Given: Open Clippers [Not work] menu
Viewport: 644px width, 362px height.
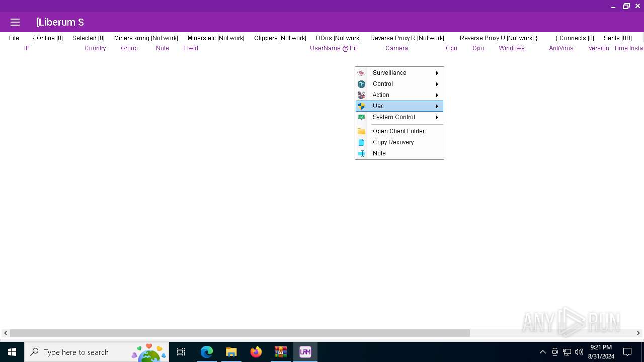Looking at the screenshot, I should pos(280,38).
